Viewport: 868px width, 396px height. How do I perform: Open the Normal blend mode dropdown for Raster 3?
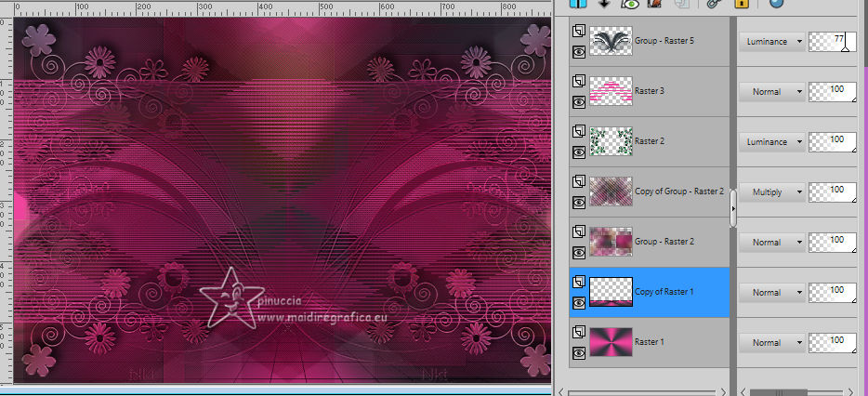(771, 92)
